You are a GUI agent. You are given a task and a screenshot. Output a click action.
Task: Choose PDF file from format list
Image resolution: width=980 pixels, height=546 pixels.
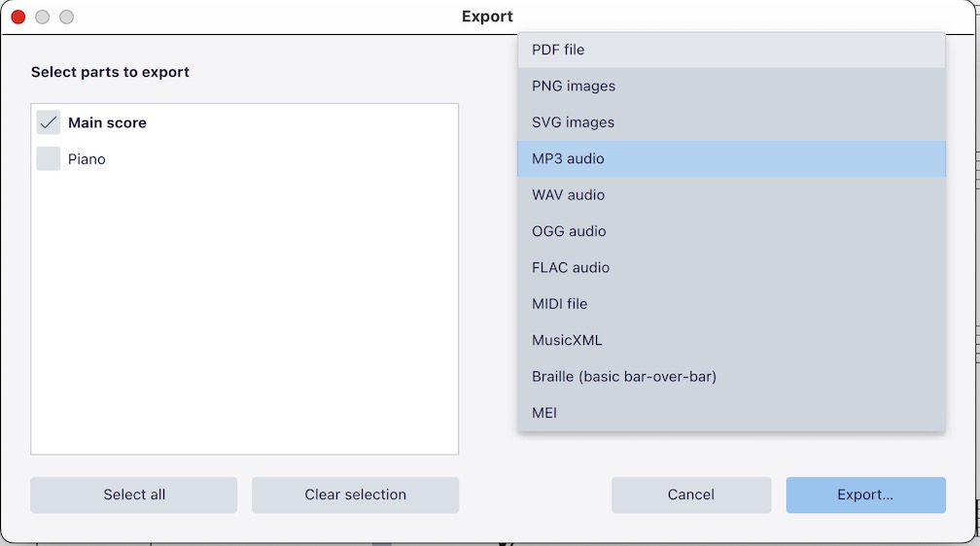(731, 50)
